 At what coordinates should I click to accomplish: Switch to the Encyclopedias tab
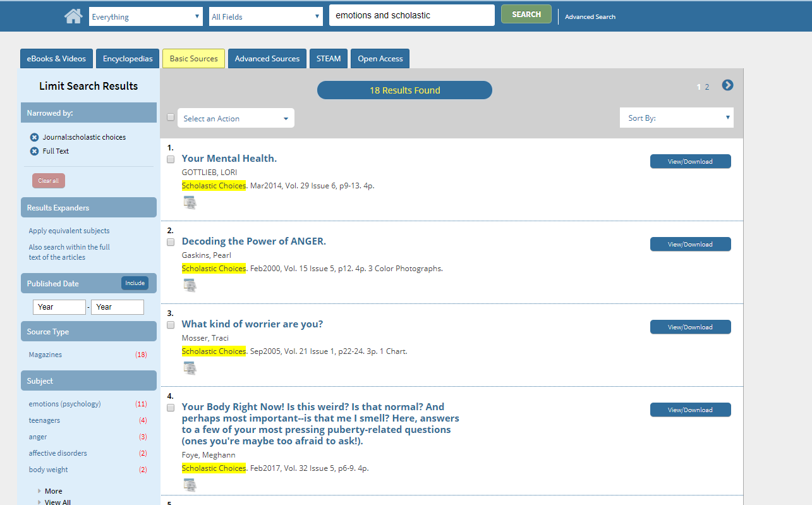128,59
